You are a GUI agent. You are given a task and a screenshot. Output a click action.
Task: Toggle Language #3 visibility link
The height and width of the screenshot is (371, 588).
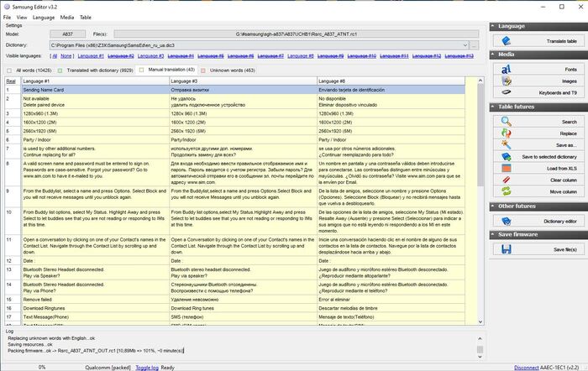(150, 56)
